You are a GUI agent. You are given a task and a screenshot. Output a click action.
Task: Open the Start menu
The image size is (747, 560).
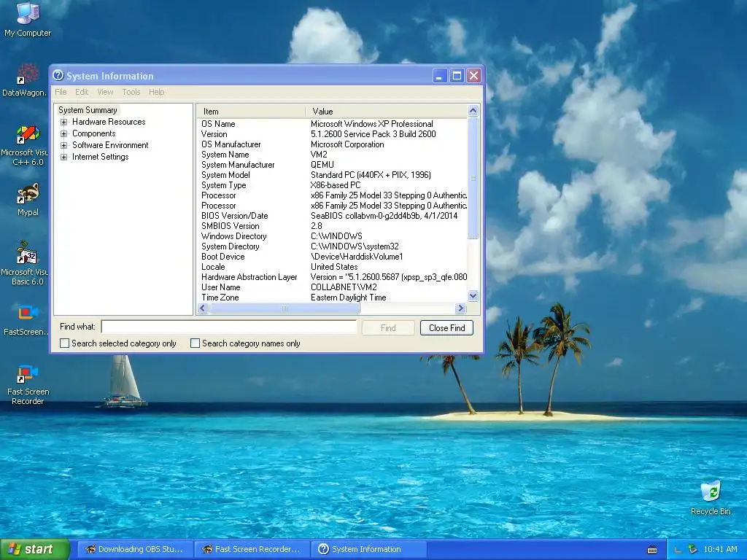click(35, 549)
